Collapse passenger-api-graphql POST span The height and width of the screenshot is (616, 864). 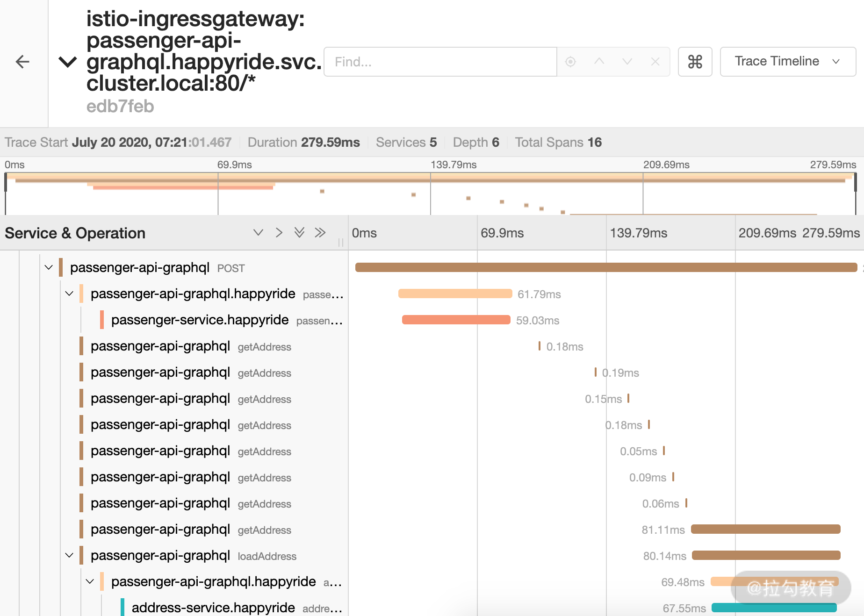[x=49, y=267]
